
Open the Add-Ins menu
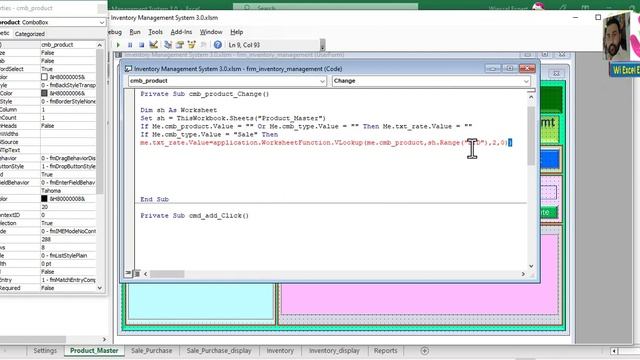(181, 32)
